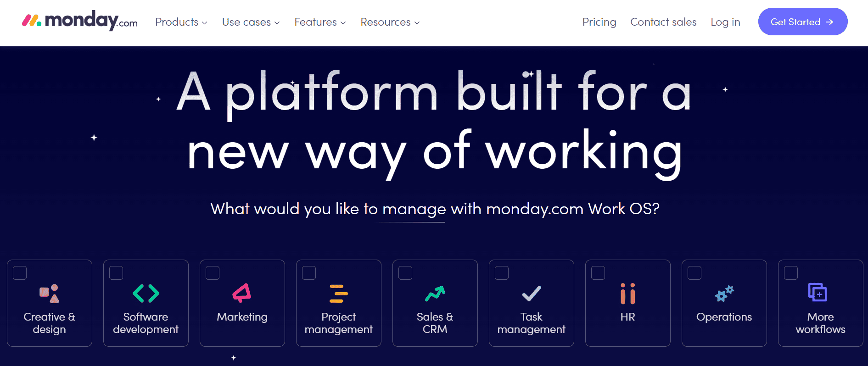Click the underlined word manage

[414, 209]
